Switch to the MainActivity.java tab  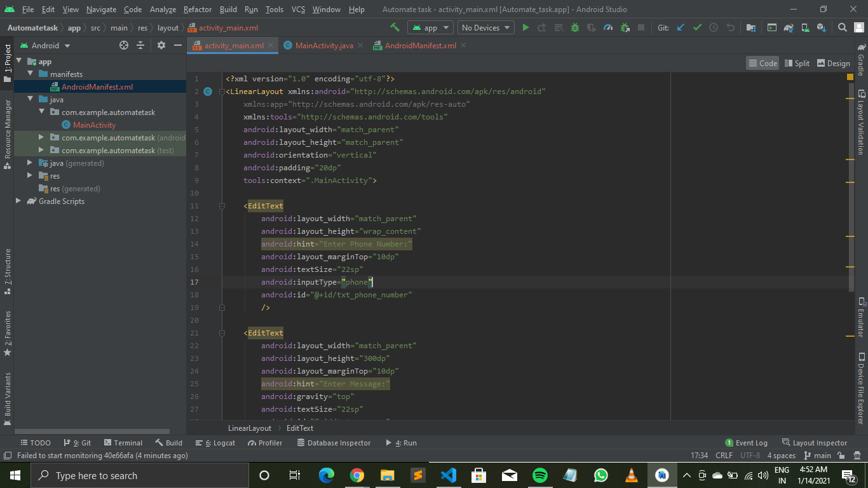pyautogui.click(x=323, y=46)
